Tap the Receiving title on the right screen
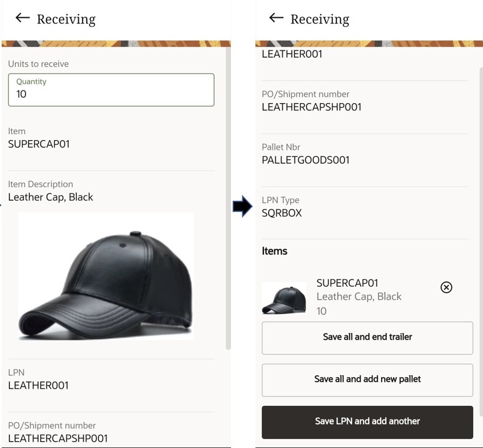 click(x=320, y=19)
